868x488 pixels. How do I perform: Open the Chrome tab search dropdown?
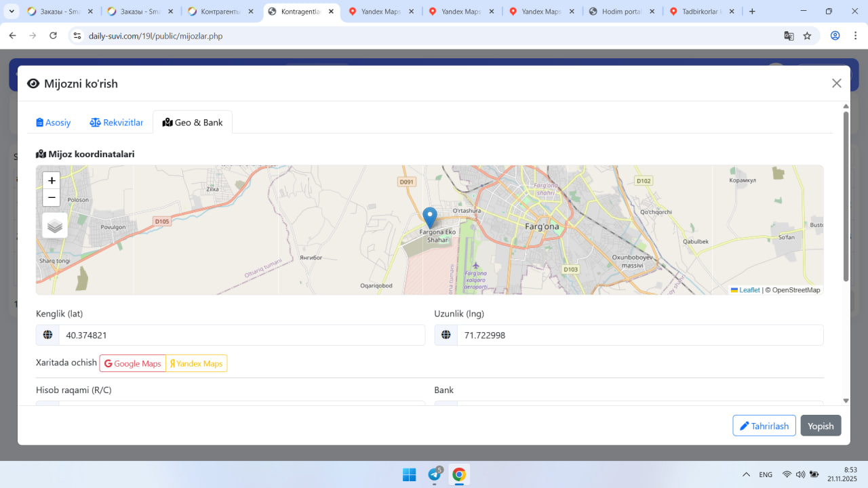click(x=12, y=12)
